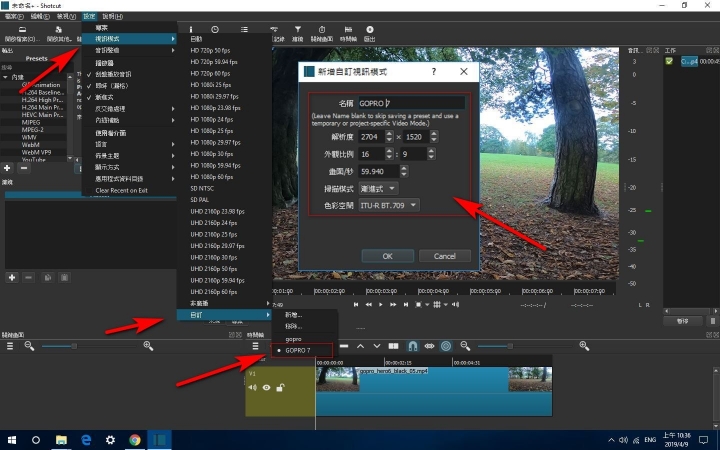Click the timeline Overwrite (down caret) icon
The image size is (720, 450).
pyautogui.click(x=377, y=346)
